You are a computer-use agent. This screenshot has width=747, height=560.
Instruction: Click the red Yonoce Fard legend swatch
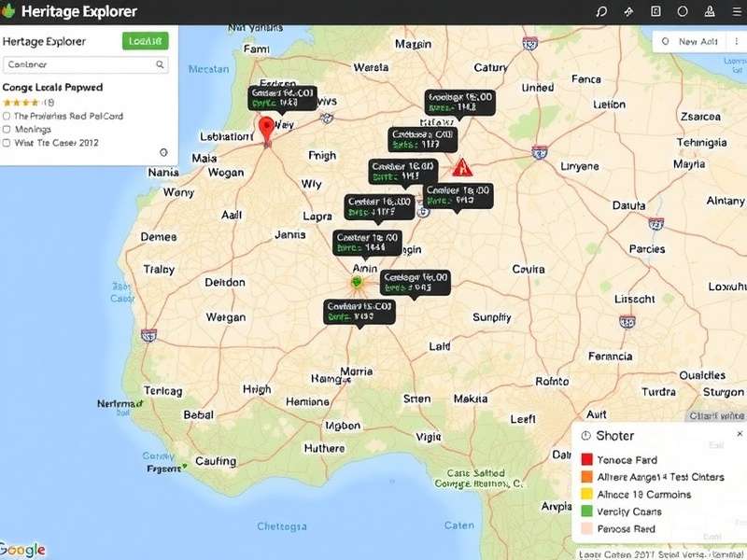point(586,460)
